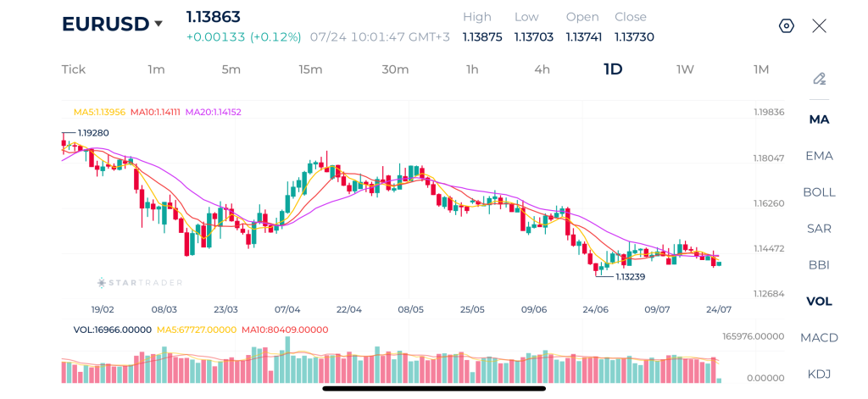Click the 1.13239 low price marker
The image size is (868, 399).
tap(630, 276)
